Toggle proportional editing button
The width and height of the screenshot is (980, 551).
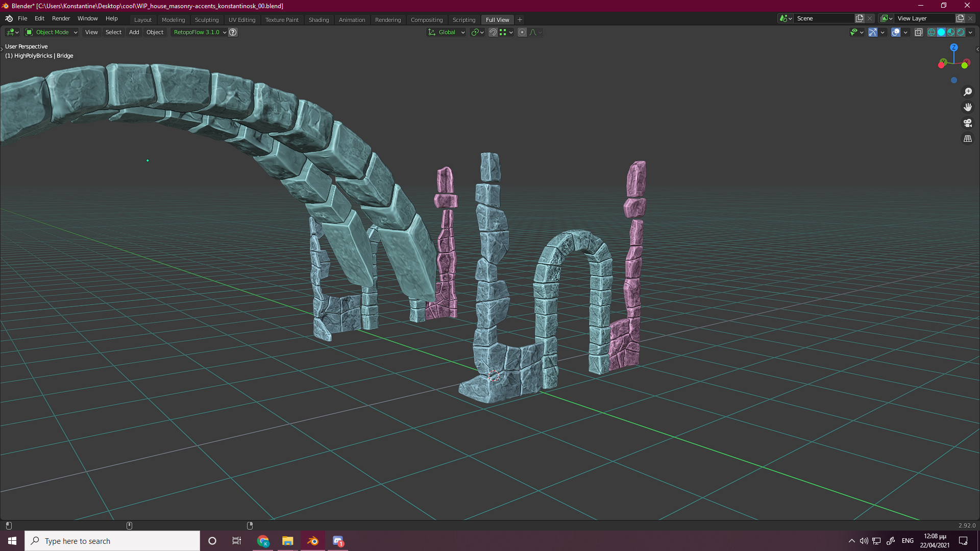tap(522, 32)
